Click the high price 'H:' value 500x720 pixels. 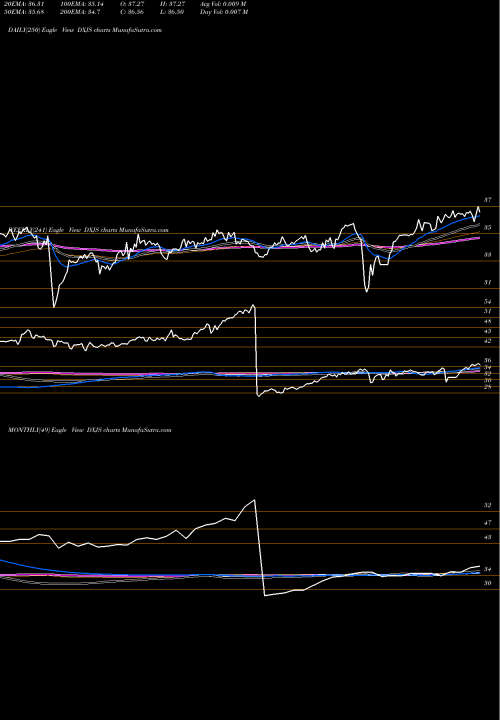pos(171,4)
